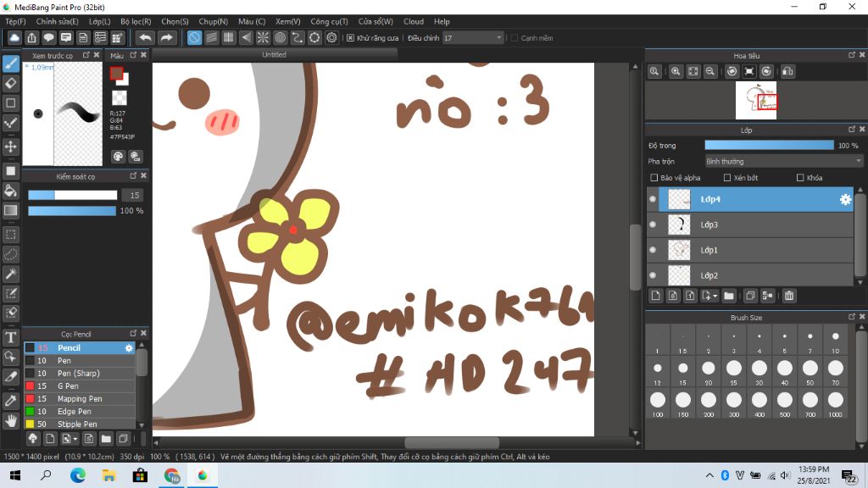Adjust the brush size slider
Viewport: 868px width, 488px height.
point(73,196)
